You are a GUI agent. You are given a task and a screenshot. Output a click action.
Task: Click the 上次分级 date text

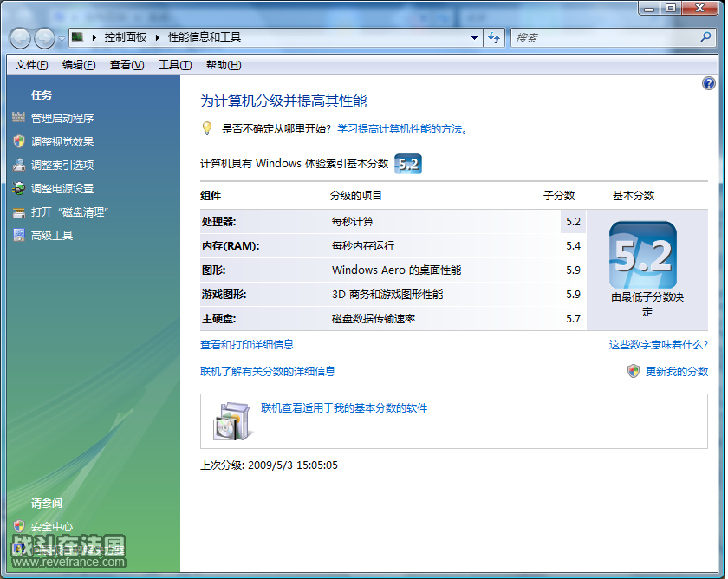pyautogui.click(x=269, y=465)
